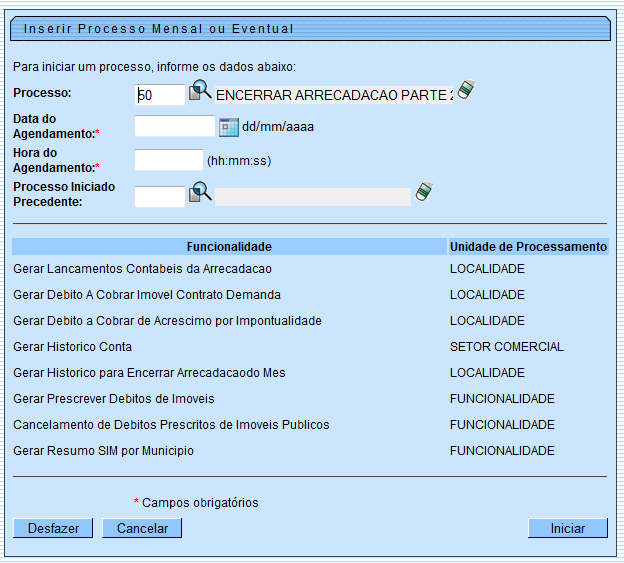Select Gerar Resumo SIM por Municipio row
This screenshot has width=624, height=563.
click(103, 451)
